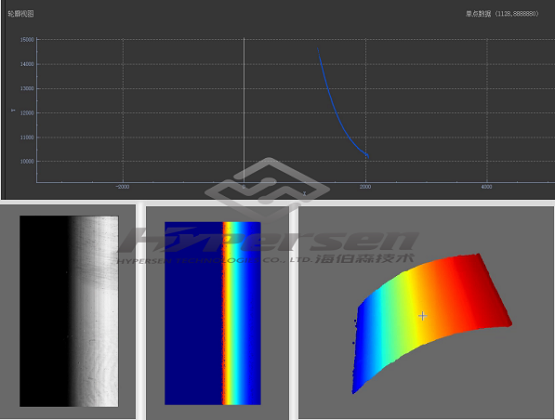Select the grayscale intensity image panel
Screen dimensions: 555x420
69,311
